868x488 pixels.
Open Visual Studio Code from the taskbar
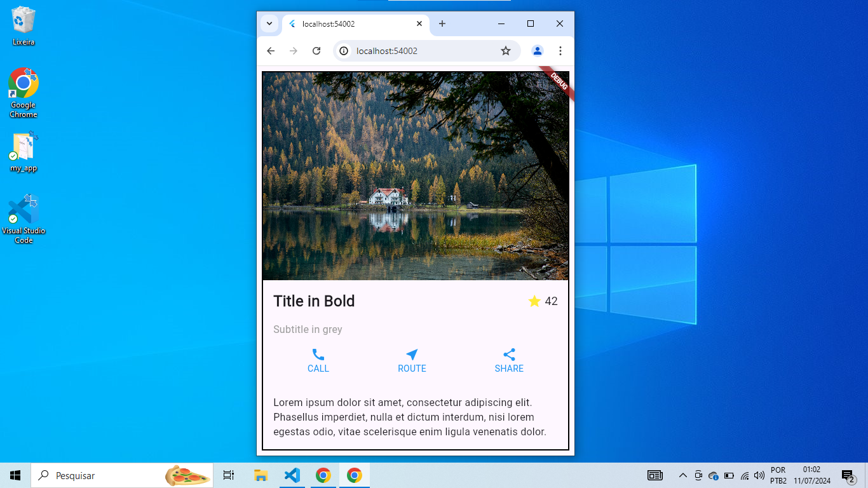(292, 475)
